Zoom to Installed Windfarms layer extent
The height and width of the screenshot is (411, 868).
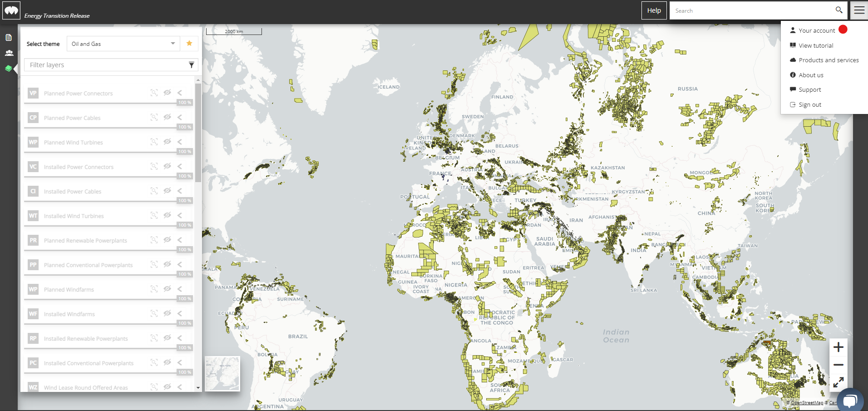coord(154,313)
